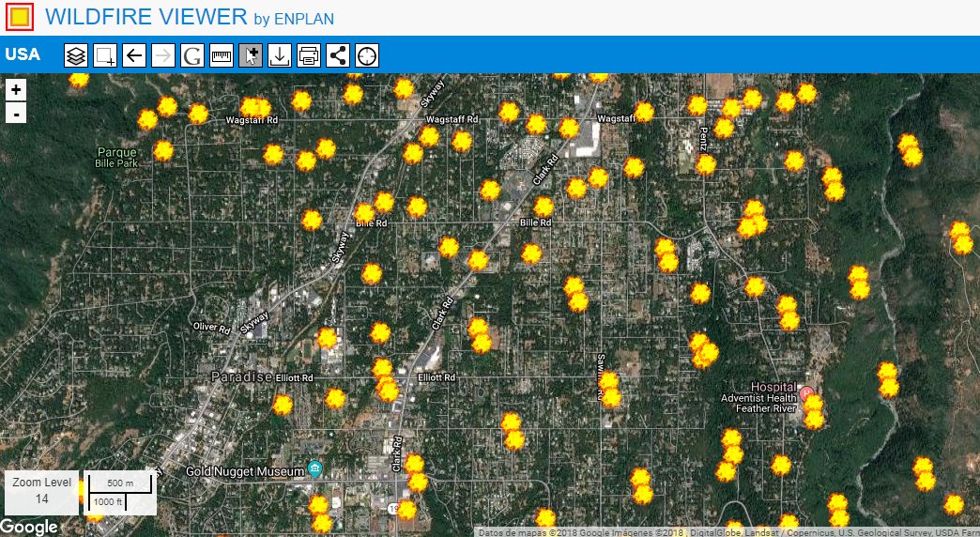Zoom out with the minus button
This screenshot has width=980, height=537.
pos(16,114)
